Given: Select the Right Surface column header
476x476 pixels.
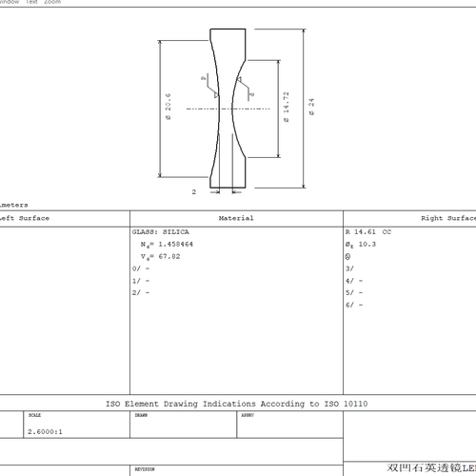Looking at the screenshot, I should (448, 218).
